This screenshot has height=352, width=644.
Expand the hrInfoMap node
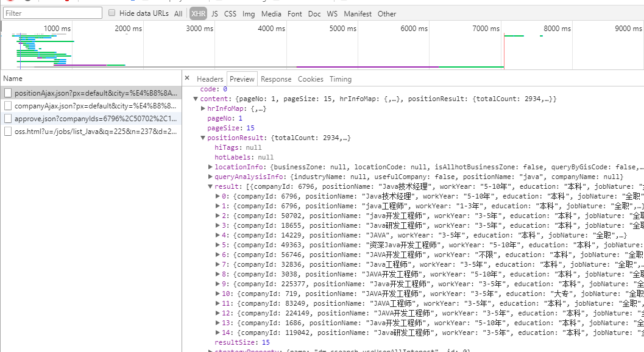tap(203, 108)
